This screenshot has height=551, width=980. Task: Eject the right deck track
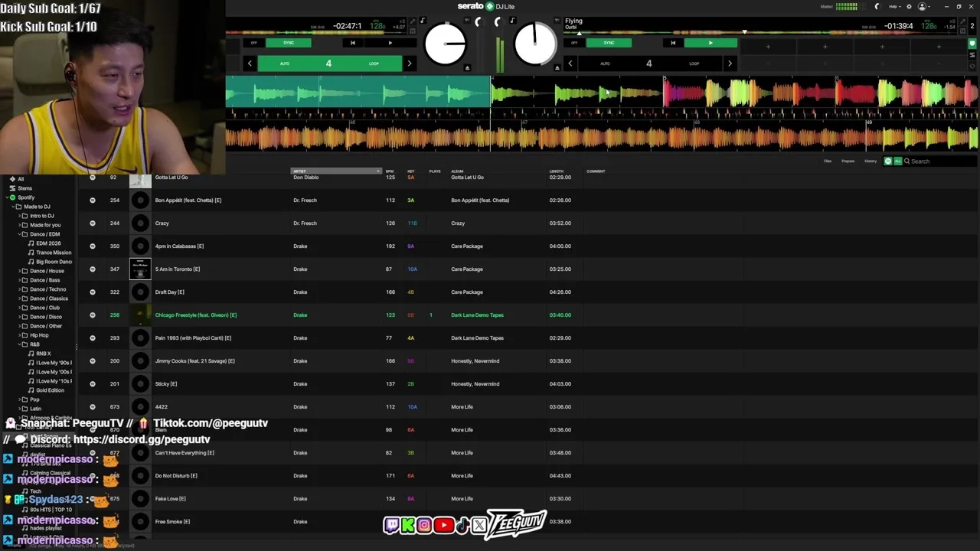tap(557, 67)
